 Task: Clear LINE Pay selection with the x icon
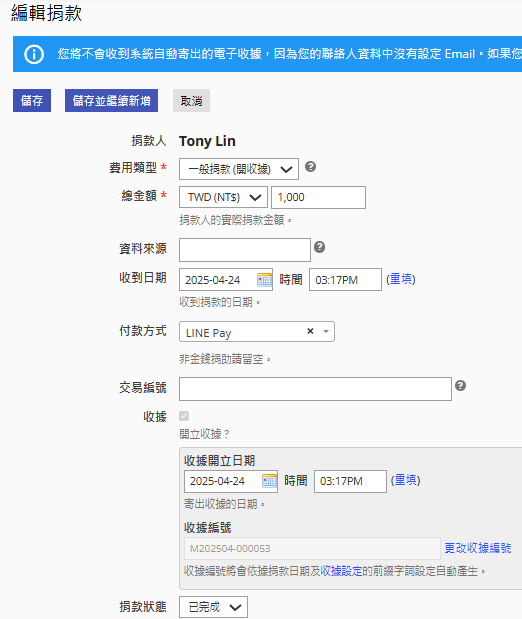pos(310,331)
